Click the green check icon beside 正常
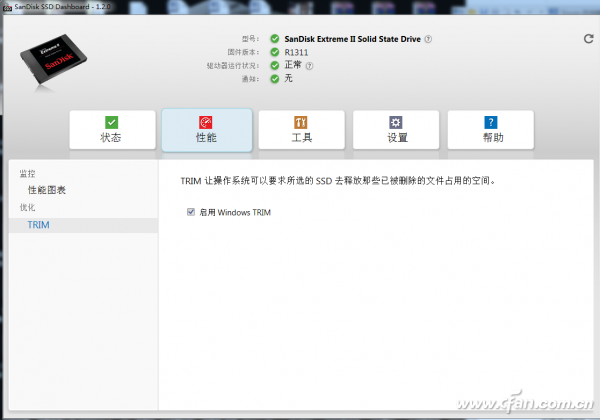 click(x=275, y=65)
